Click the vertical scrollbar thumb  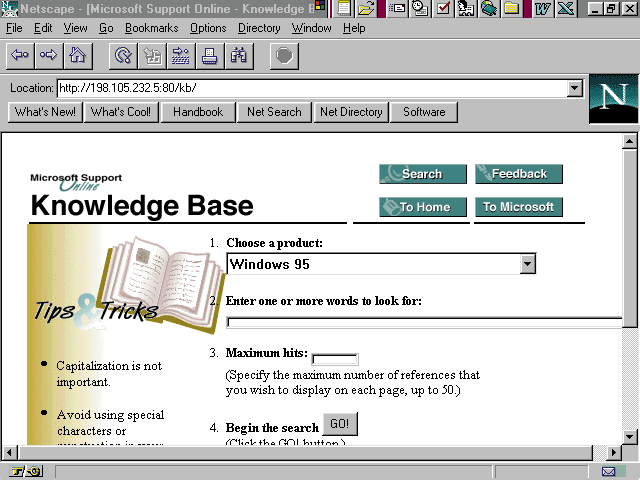[629, 238]
